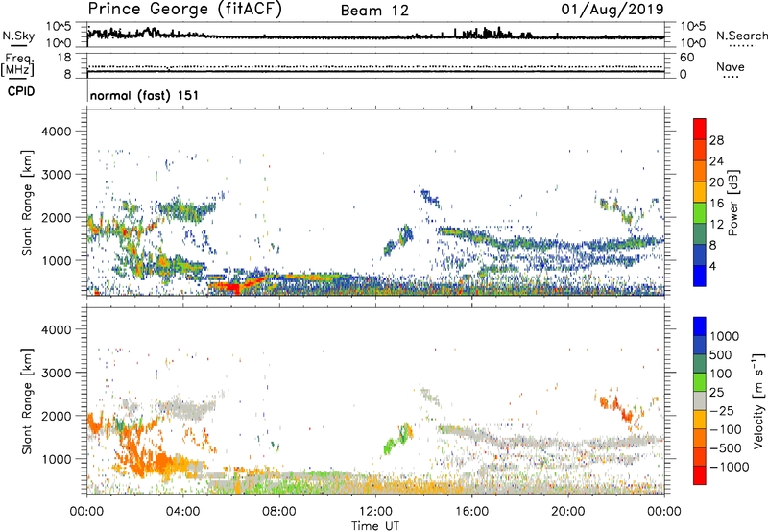Click the '16:00' time axis tick label
This screenshot has width=768, height=532.
(x=471, y=512)
